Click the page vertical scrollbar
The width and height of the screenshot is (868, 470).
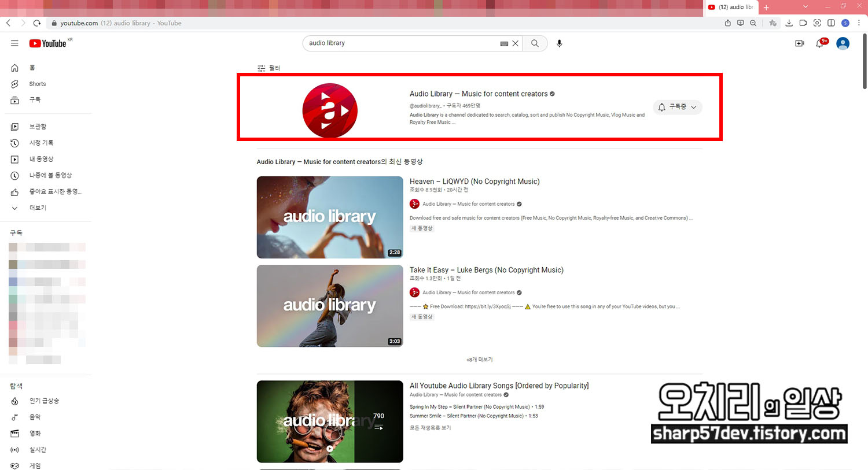click(x=865, y=62)
